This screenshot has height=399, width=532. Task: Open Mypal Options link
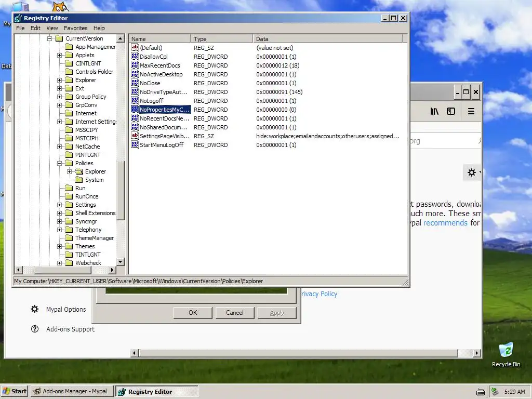tap(66, 310)
